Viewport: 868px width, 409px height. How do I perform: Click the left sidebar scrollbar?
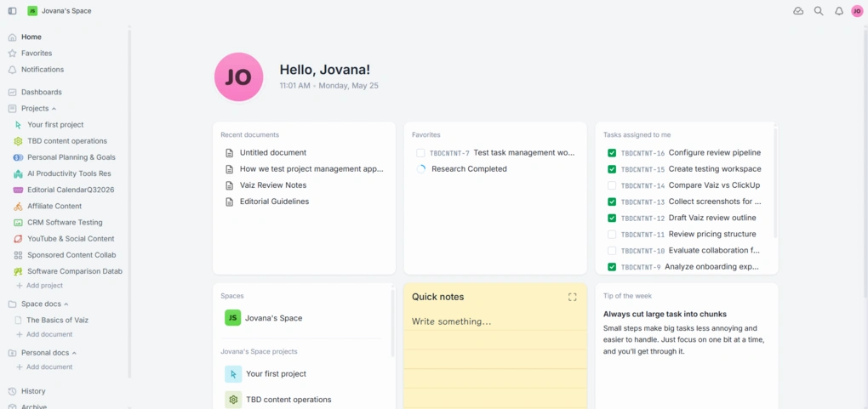click(129, 203)
